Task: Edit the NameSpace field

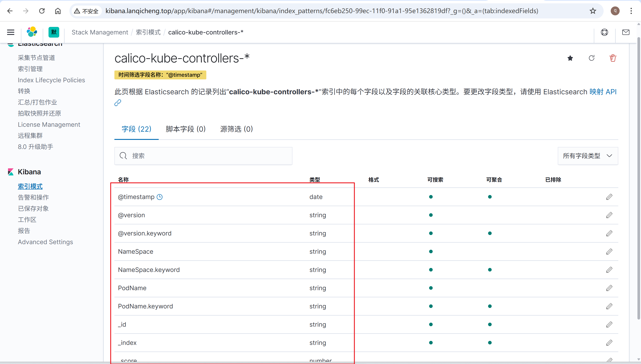Action: pos(609,252)
